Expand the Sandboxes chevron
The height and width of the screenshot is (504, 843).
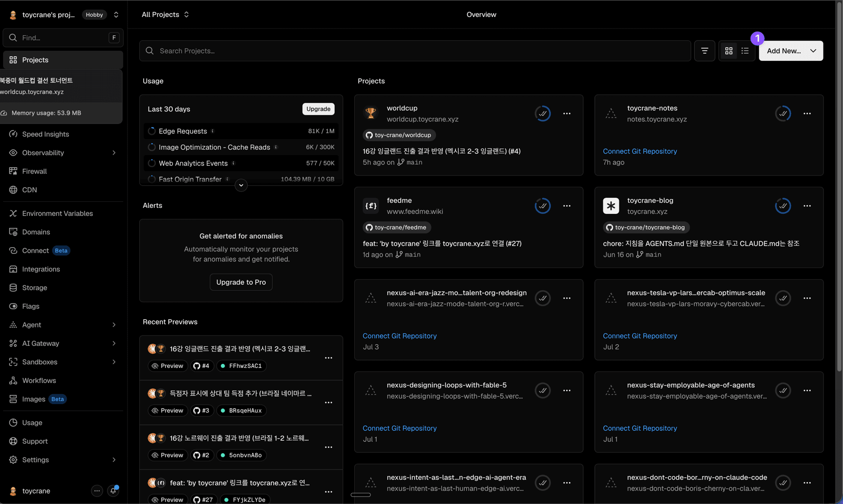[114, 362]
